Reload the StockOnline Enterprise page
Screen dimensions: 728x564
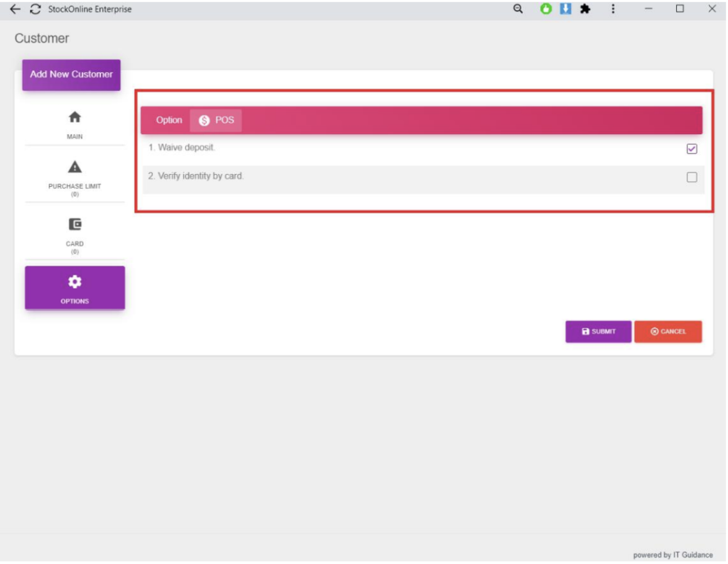(35, 9)
